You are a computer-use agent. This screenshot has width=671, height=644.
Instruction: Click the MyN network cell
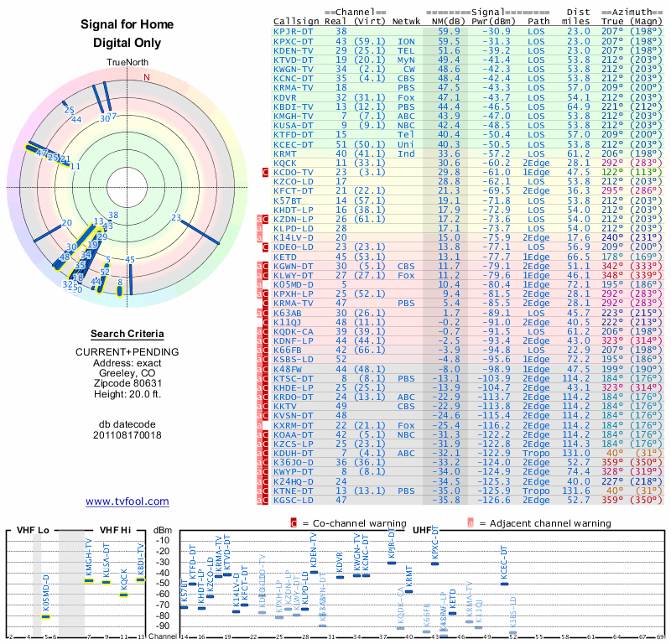point(406,60)
